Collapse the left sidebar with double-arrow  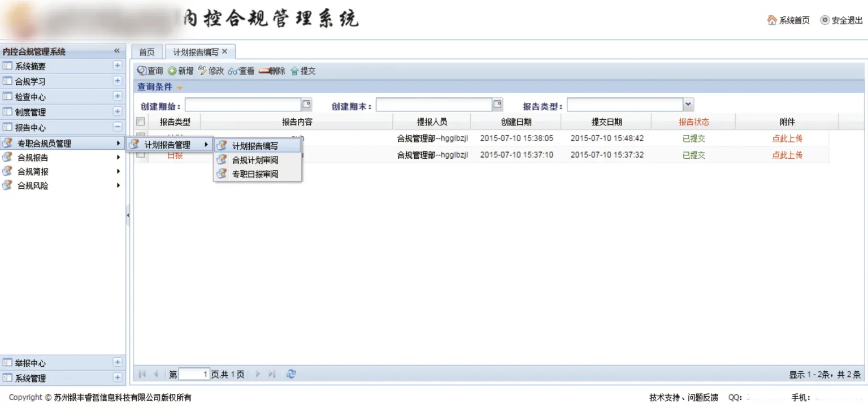pyautogui.click(x=117, y=51)
